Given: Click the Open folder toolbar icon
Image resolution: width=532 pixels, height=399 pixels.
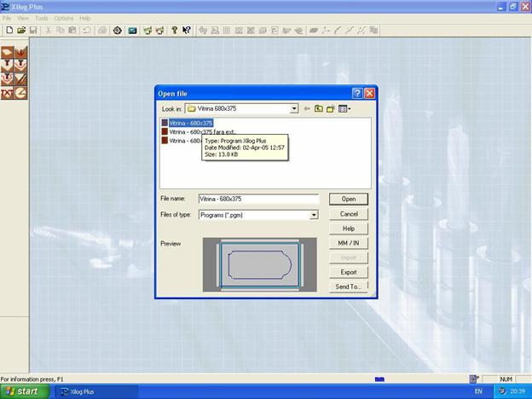Looking at the screenshot, I should click(21, 30).
